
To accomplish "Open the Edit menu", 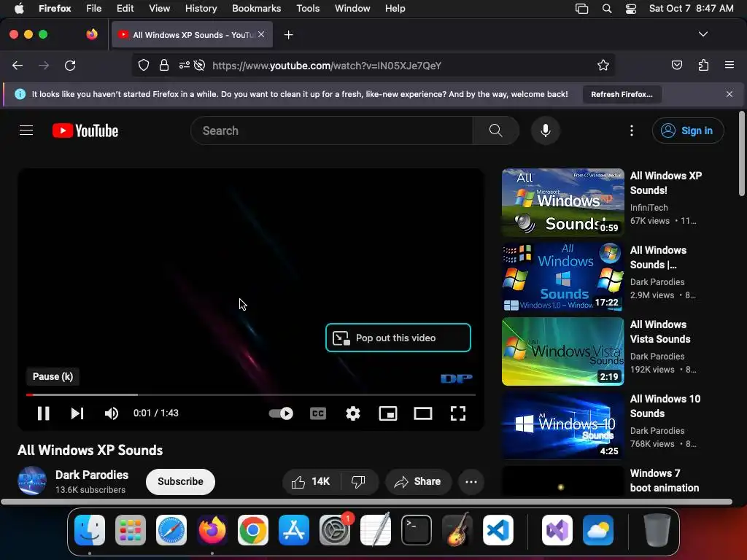I will click(x=125, y=8).
